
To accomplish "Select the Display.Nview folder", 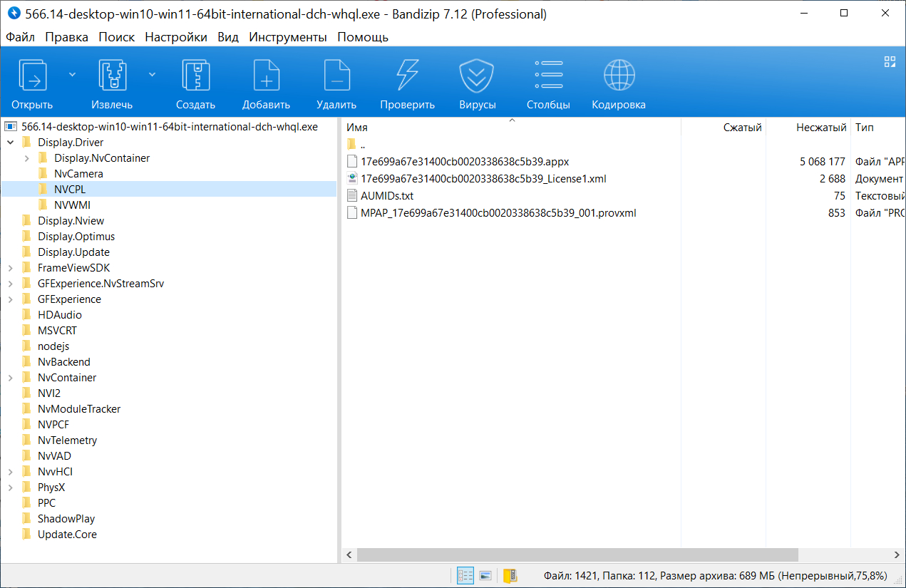I will (71, 221).
